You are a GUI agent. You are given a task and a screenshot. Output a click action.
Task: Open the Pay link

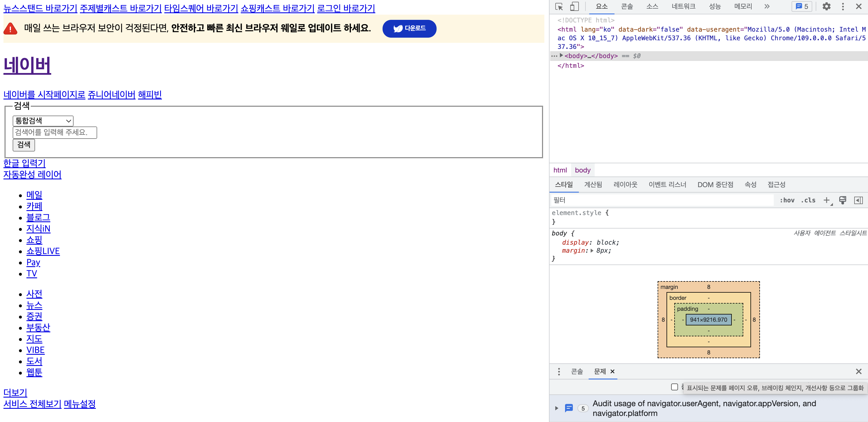pos(33,262)
